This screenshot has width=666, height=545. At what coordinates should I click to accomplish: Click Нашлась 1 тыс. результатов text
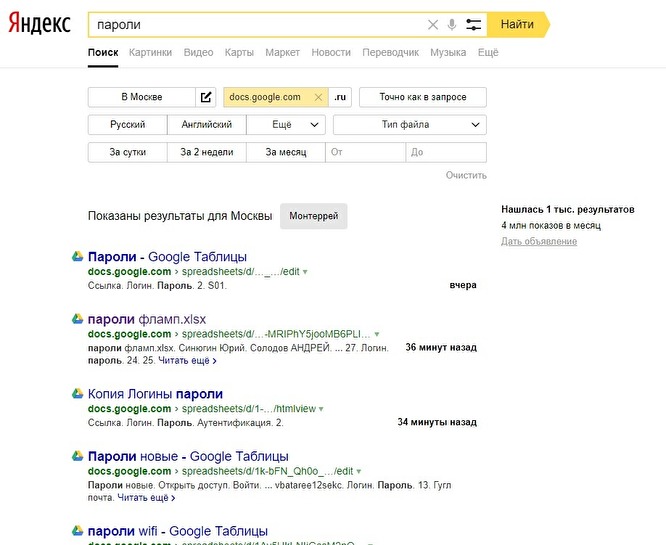tap(568, 209)
